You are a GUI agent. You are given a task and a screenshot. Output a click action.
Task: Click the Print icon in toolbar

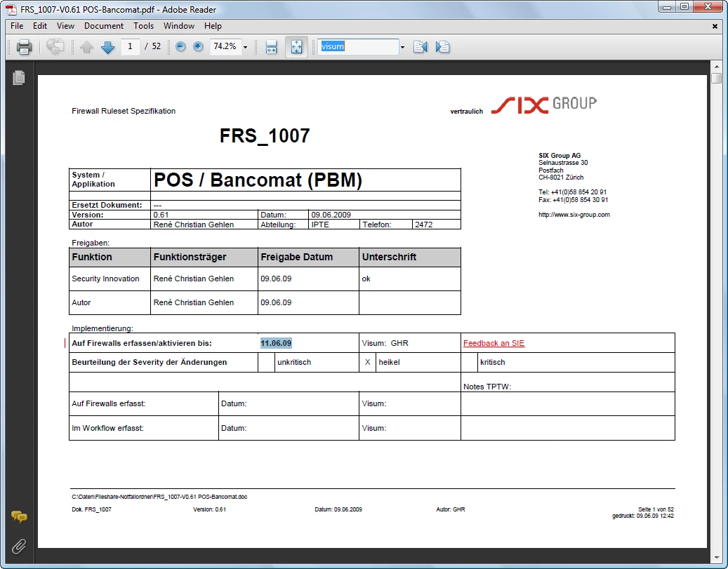[x=24, y=47]
